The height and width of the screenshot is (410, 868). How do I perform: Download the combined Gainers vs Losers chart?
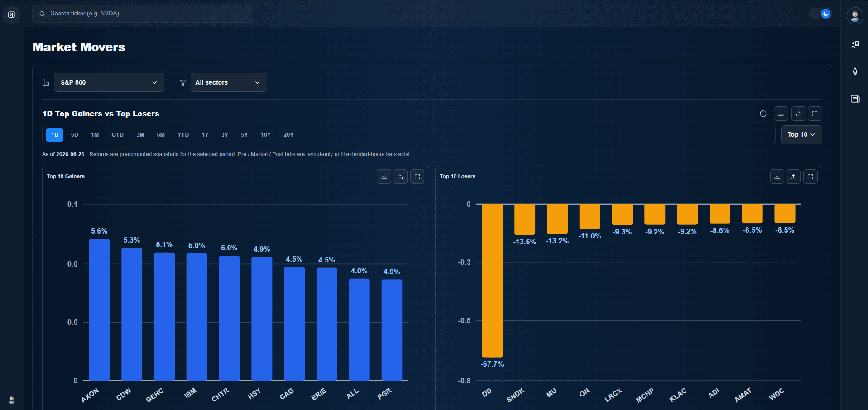click(781, 114)
